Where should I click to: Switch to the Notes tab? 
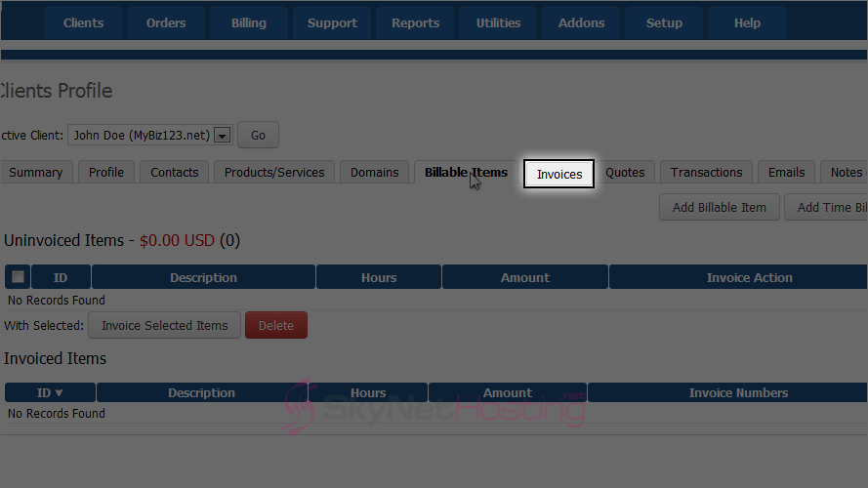point(845,173)
